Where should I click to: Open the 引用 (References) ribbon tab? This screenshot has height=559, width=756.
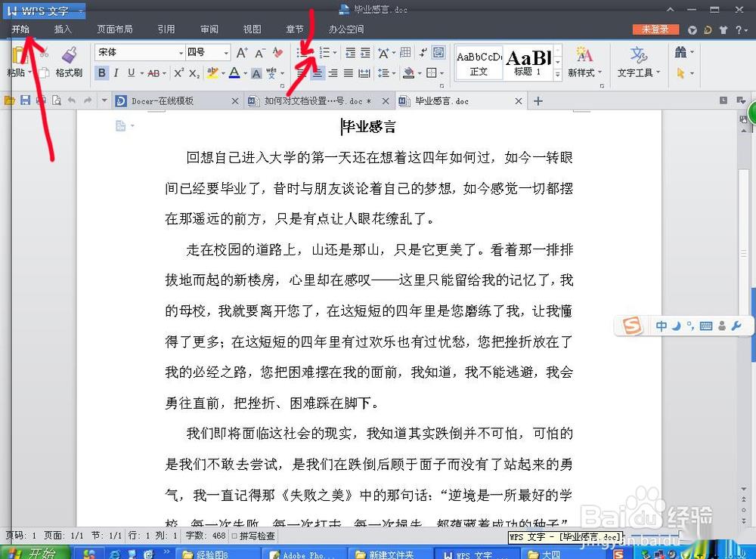(166, 29)
